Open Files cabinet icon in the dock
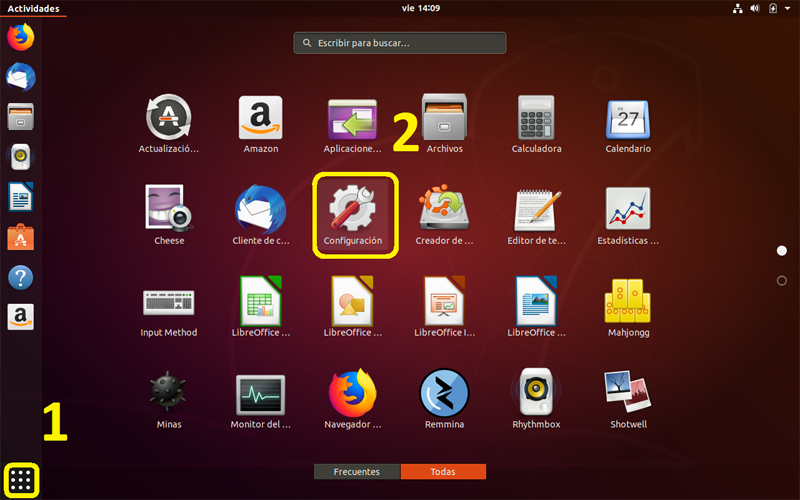The image size is (800, 500). (x=20, y=116)
